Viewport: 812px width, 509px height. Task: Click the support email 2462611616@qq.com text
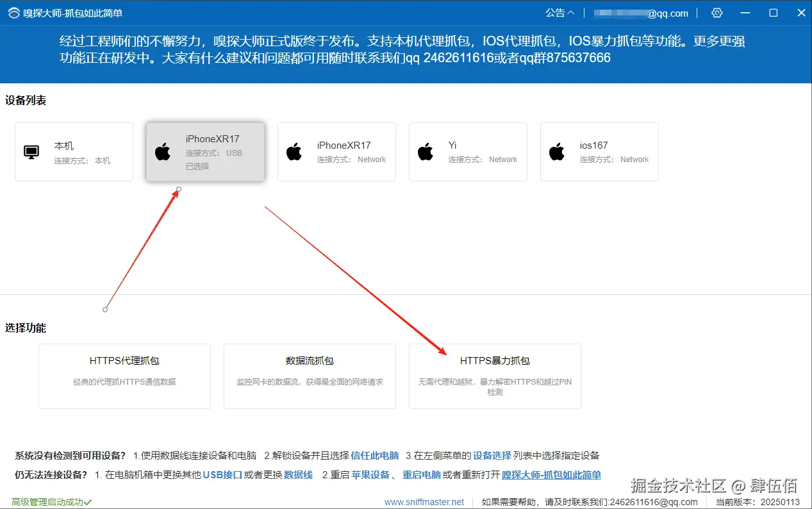(x=654, y=502)
